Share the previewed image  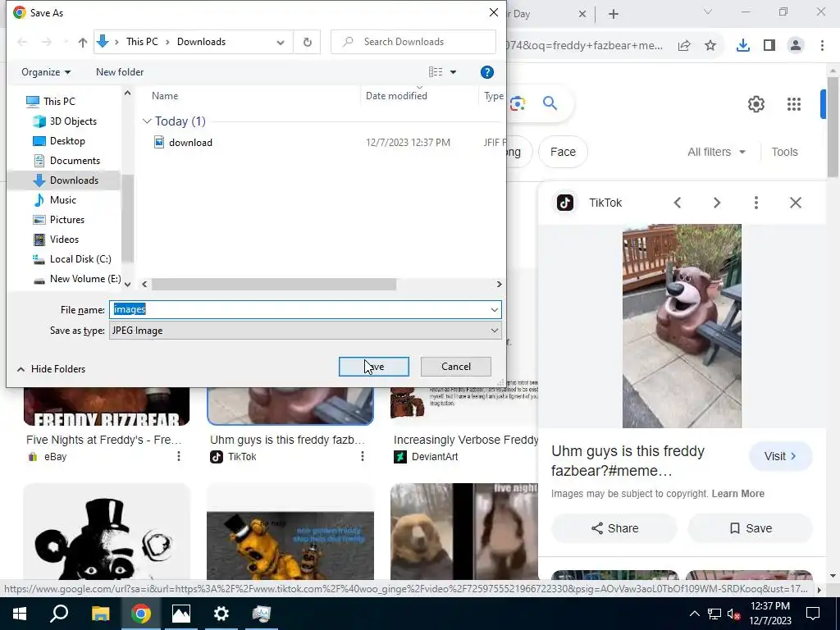tap(614, 528)
